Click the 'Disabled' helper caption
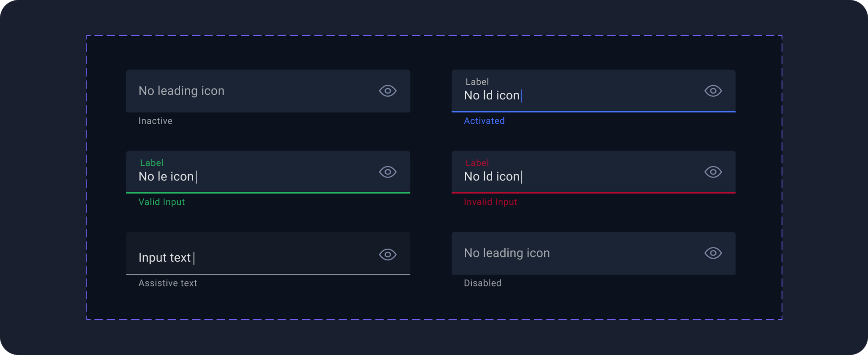This screenshot has width=868, height=355. click(483, 283)
